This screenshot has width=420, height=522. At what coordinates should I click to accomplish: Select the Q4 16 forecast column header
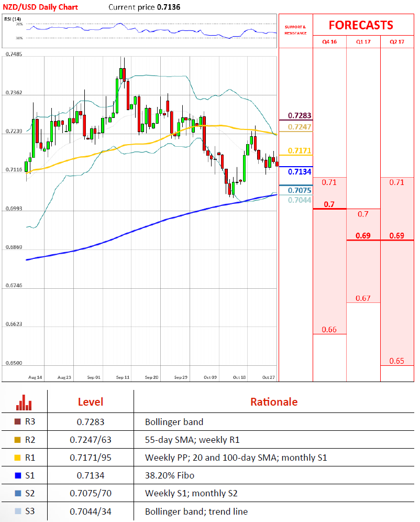point(329,41)
